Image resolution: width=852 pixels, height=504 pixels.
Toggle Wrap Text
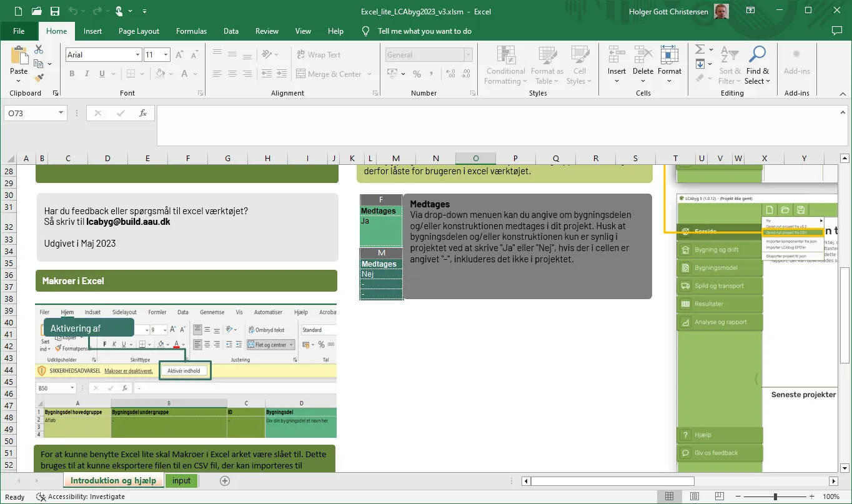319,55
